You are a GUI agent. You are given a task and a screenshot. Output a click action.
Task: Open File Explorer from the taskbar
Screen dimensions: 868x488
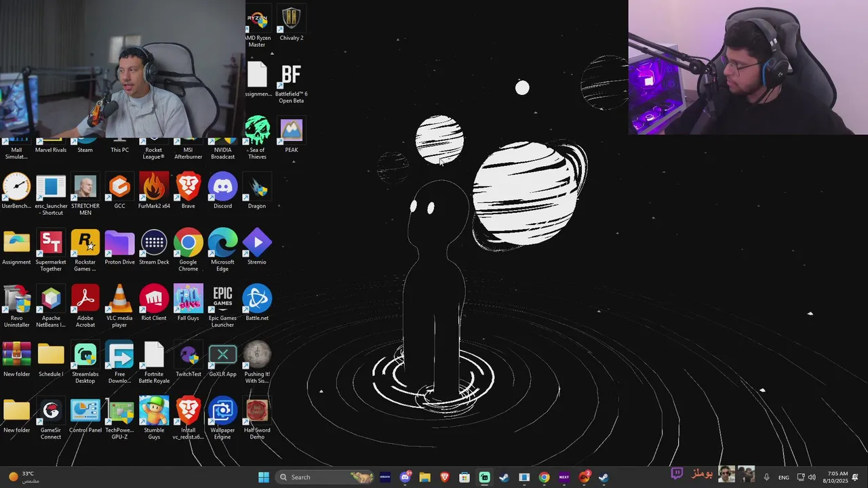pos(425,477)
